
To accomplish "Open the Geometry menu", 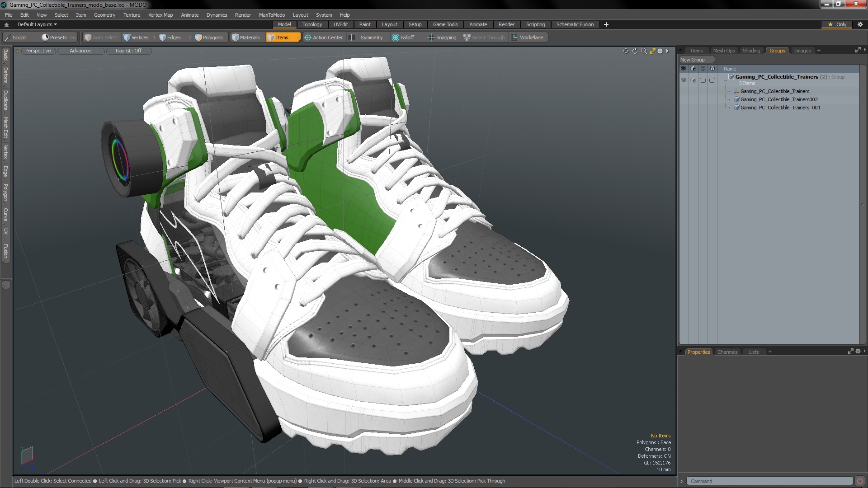I will pos(104,15).
